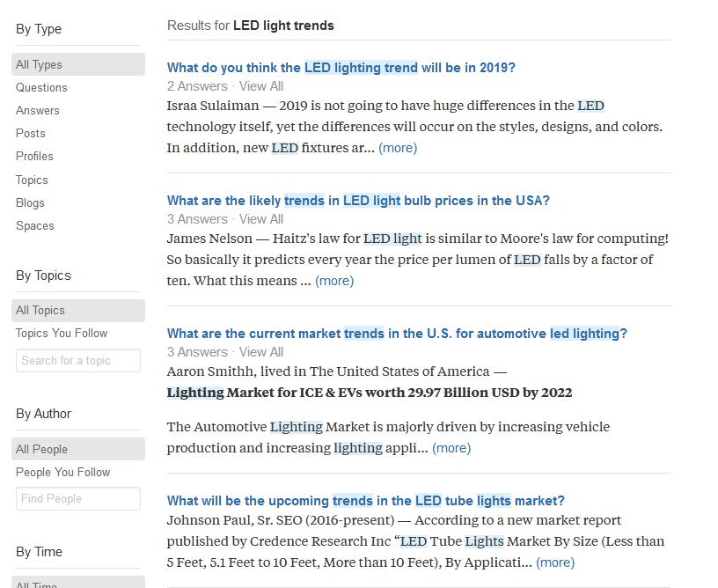Open LED lighting trend in 2019 question
Viewport: 718px width, 588px height.
[341, 67]
